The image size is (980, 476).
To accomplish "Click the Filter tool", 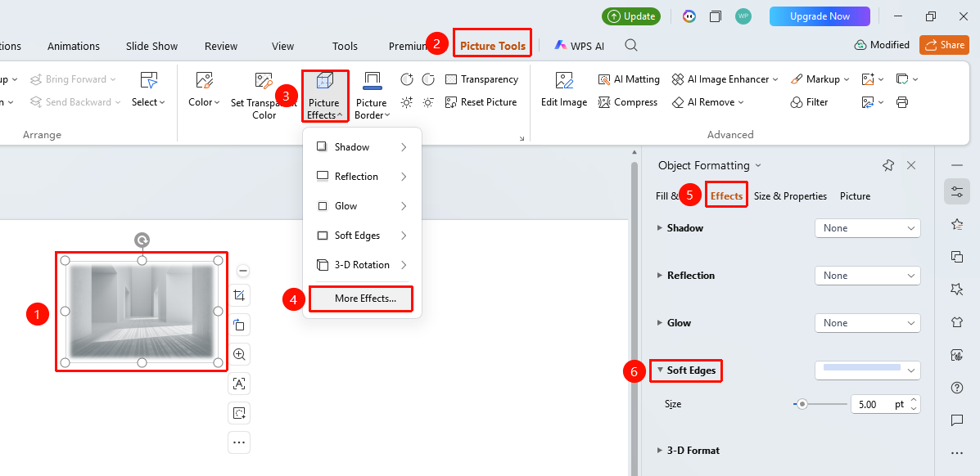I will (x=810, y=101).
